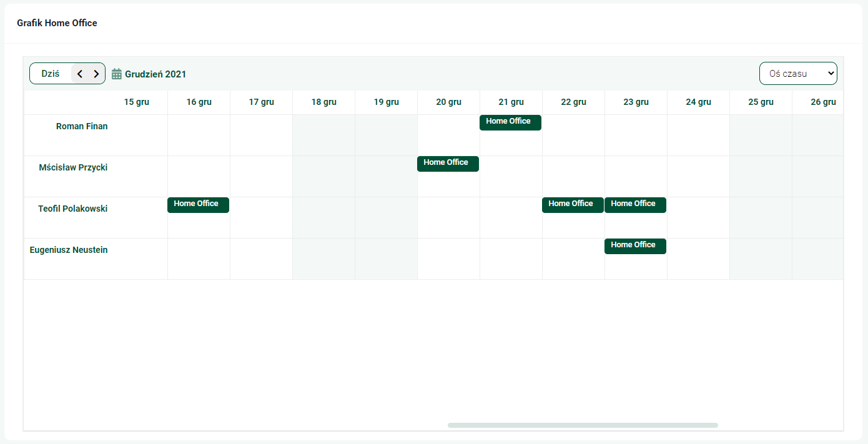Select Roman Finan's Home Office on 21 gru
The height and width of the screenshot is (444, 868).
(x=510, y=122)
